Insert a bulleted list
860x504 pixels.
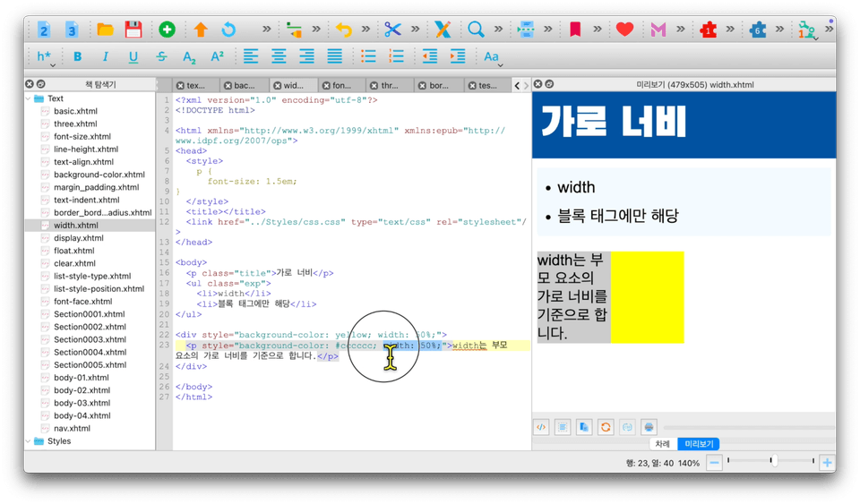[368, 56]
